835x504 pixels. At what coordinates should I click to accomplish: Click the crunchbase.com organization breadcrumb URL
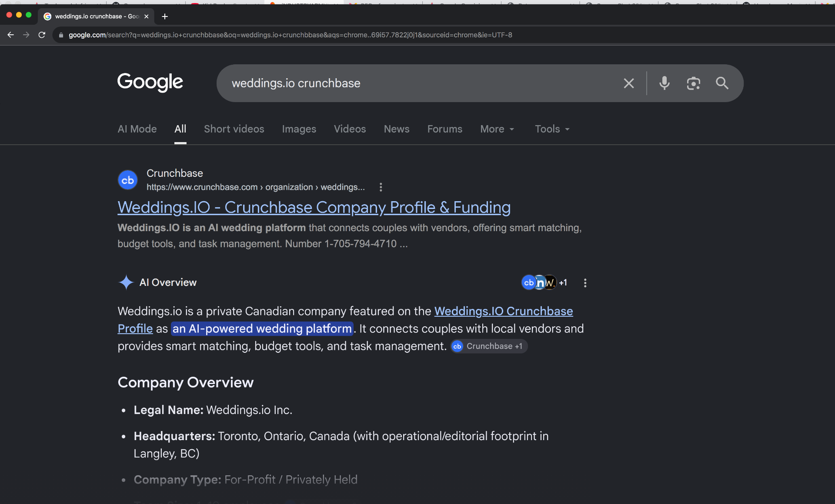click(x=256, y=187)
